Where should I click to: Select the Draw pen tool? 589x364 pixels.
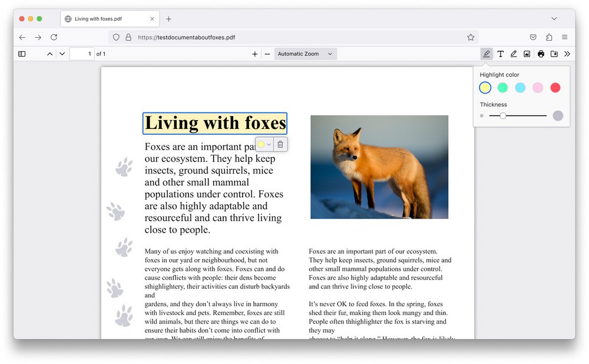[514, 54]
